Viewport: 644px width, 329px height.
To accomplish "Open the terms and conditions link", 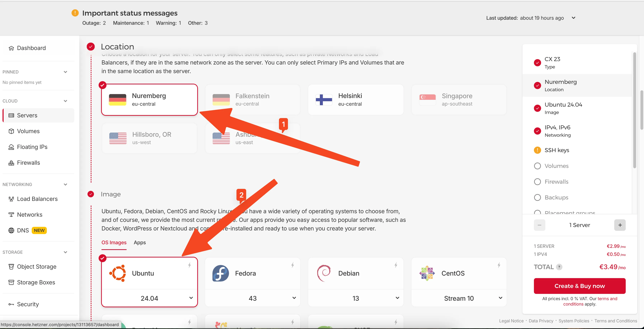I will (607, 299).
